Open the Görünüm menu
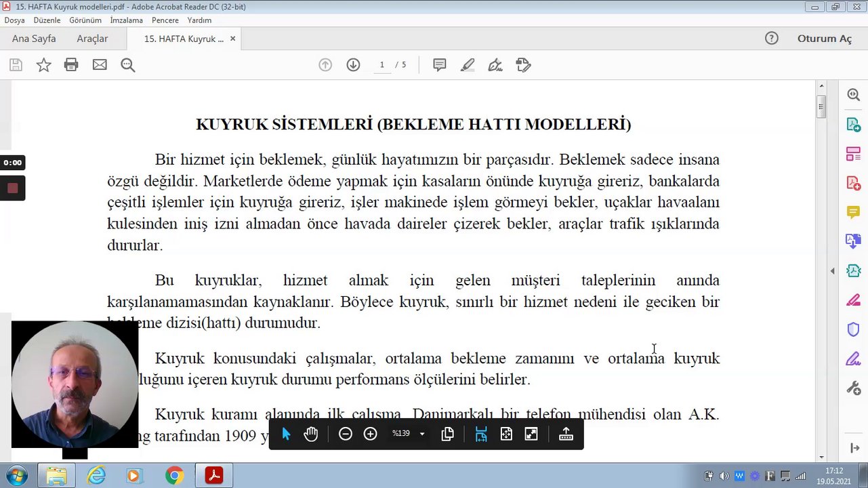868x488 pixels. 85,20
